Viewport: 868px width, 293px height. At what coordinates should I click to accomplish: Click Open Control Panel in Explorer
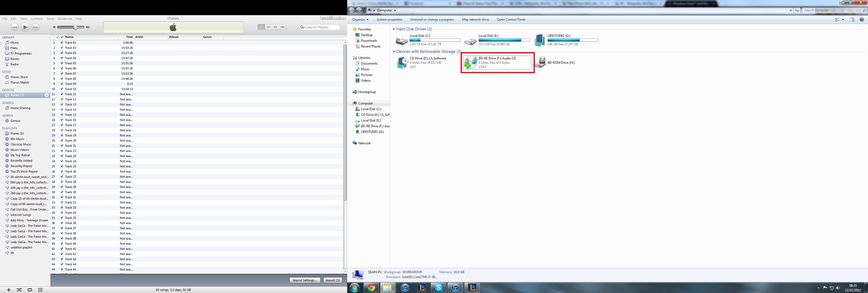[x=511, y=20]
